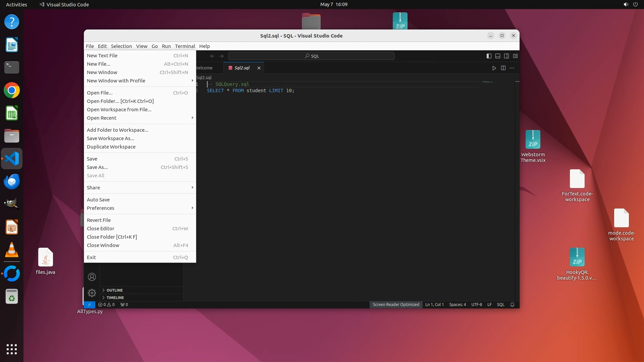
Task: Toggle secondary sidebar layout icon
Action: click(506, 56)
